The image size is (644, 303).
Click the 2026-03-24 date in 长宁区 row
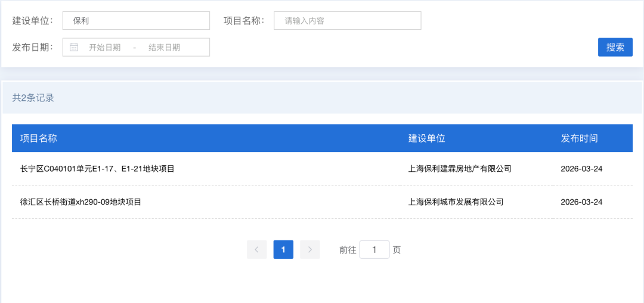click(x=581, y=168)
